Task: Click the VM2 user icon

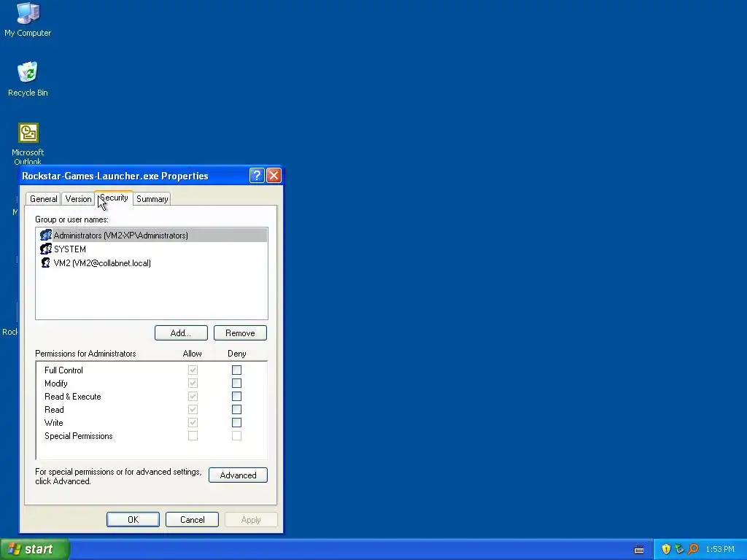Action: (x=46, y=262)
